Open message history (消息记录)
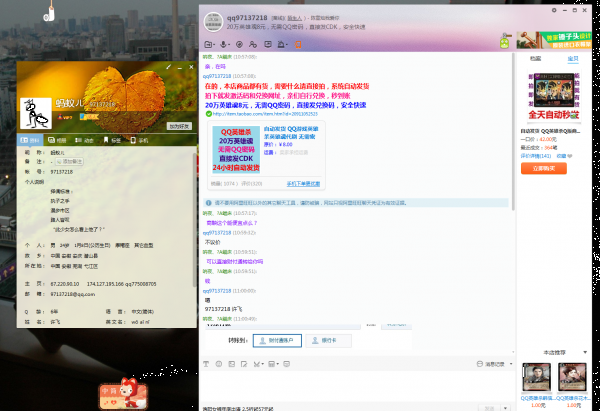Screen dimensions: 600x411 coord(491,364)
